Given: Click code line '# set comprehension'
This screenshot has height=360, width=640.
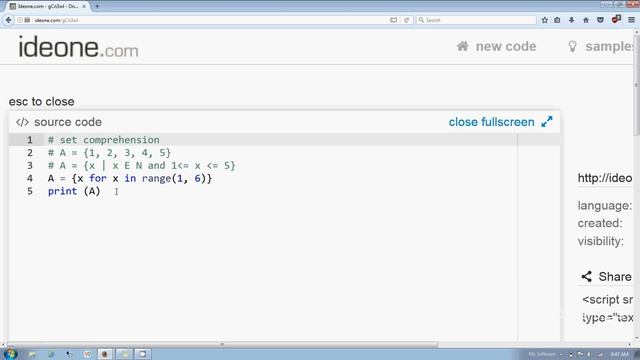Looking at the screenshot, I should (104, 140).
